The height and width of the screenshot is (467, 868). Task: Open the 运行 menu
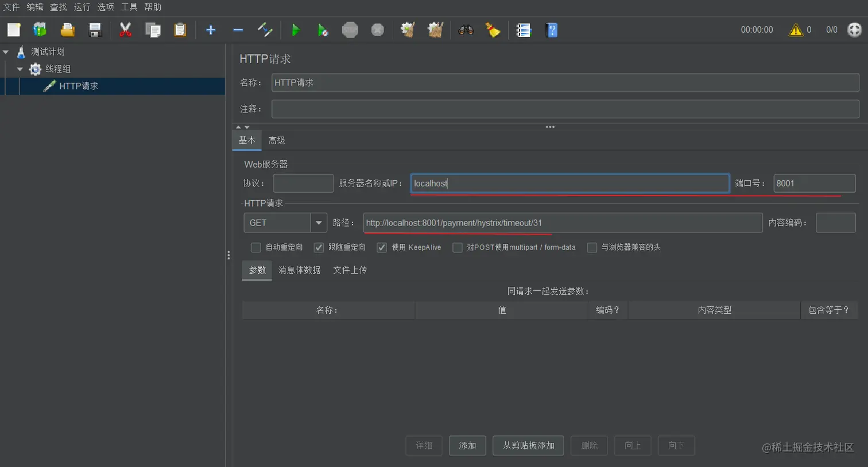[82, 7]
